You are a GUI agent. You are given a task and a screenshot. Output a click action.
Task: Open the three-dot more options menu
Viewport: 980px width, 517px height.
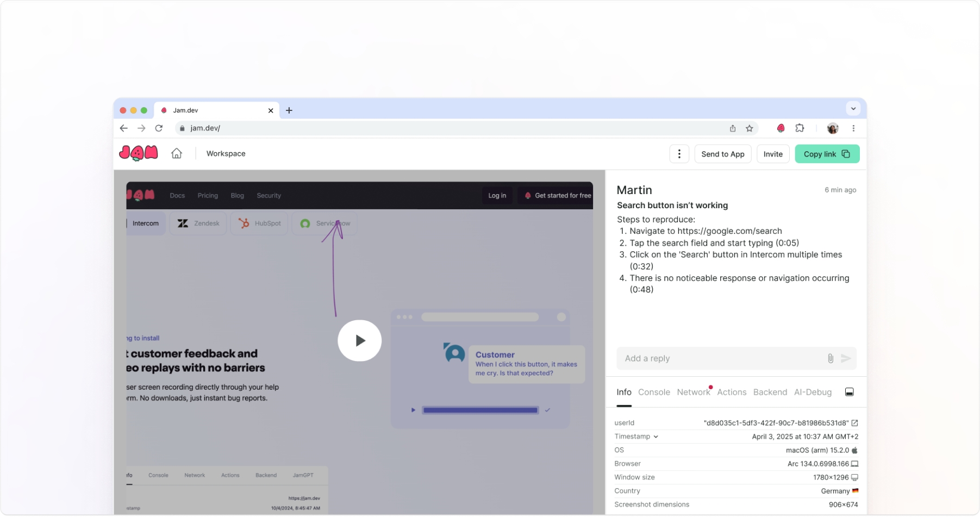click(679, 154)
